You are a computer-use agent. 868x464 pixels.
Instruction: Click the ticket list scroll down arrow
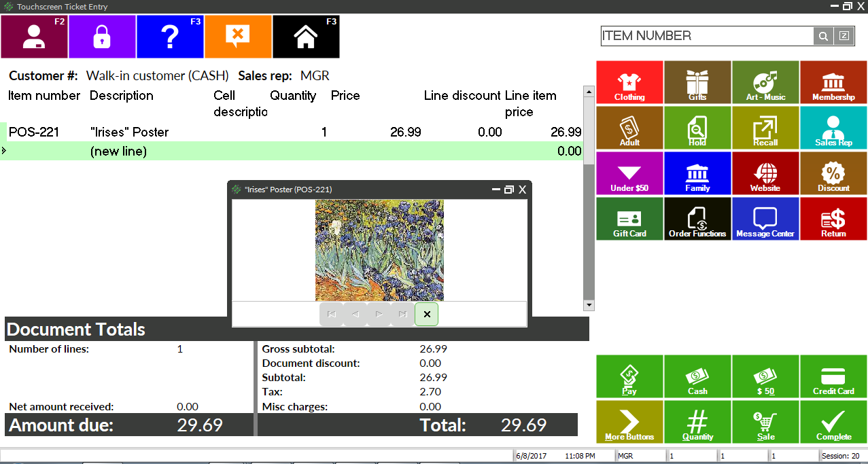click(x=589, y=305)
